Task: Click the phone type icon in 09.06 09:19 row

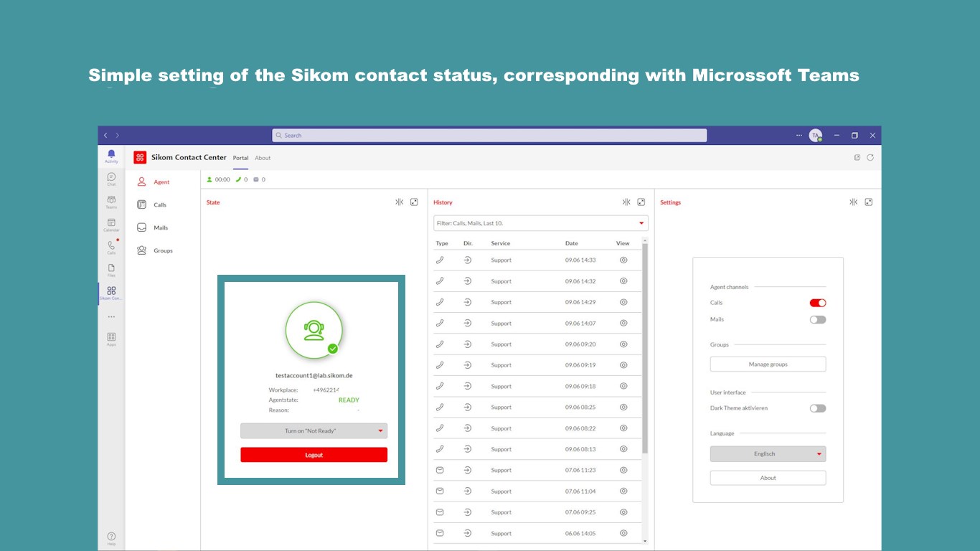Action: pyautogui.click(x=440, y=365)
